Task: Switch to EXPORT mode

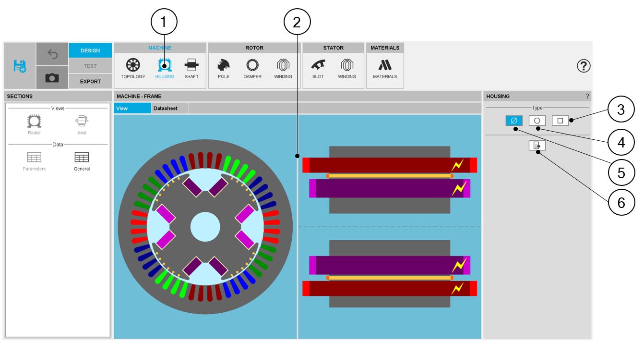Action: [x=90, y=81]
